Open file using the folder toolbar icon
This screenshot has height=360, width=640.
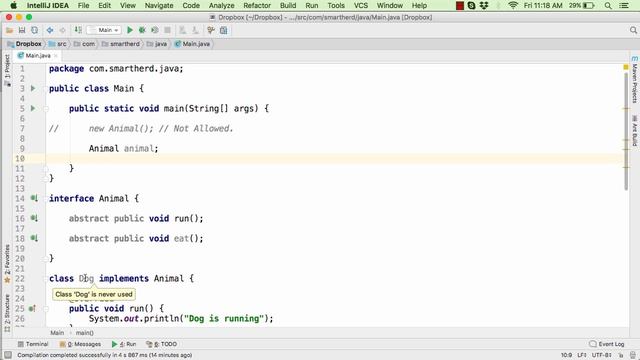9,30
